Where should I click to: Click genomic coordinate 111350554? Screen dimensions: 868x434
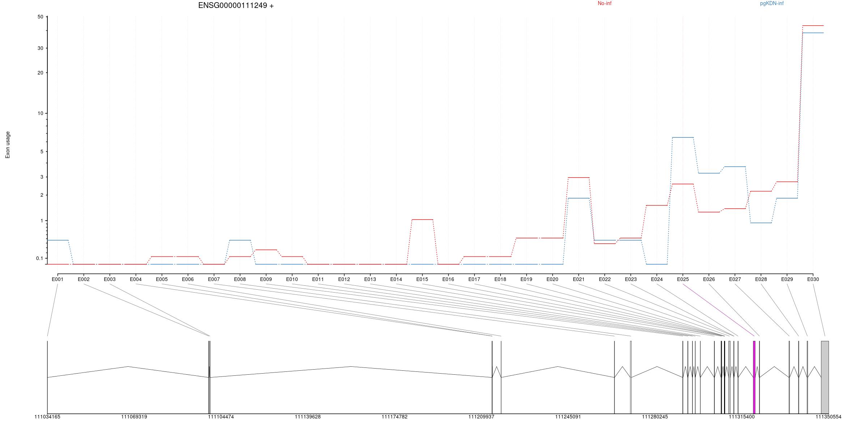[x=829, y=417]
